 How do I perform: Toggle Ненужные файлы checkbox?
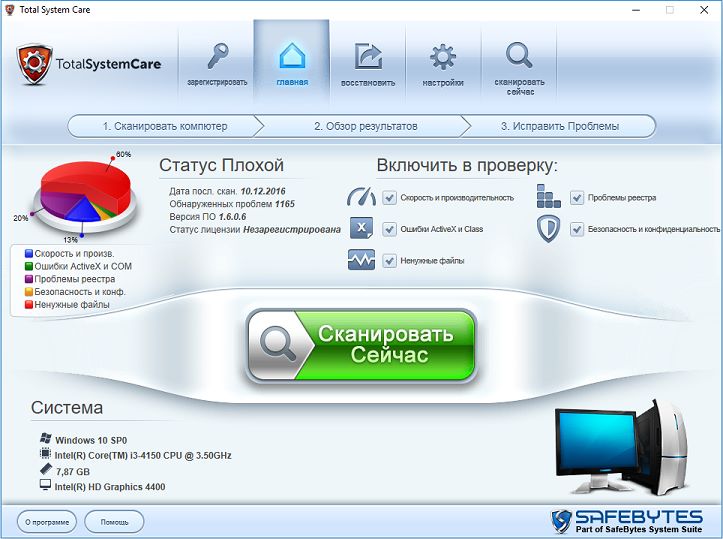pyautogui.click(x=389, y=261)
